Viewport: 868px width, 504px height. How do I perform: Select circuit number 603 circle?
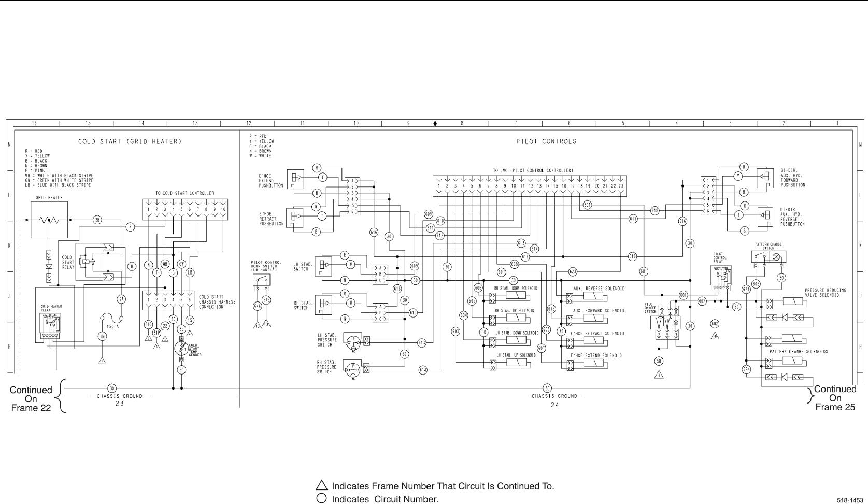456,332
